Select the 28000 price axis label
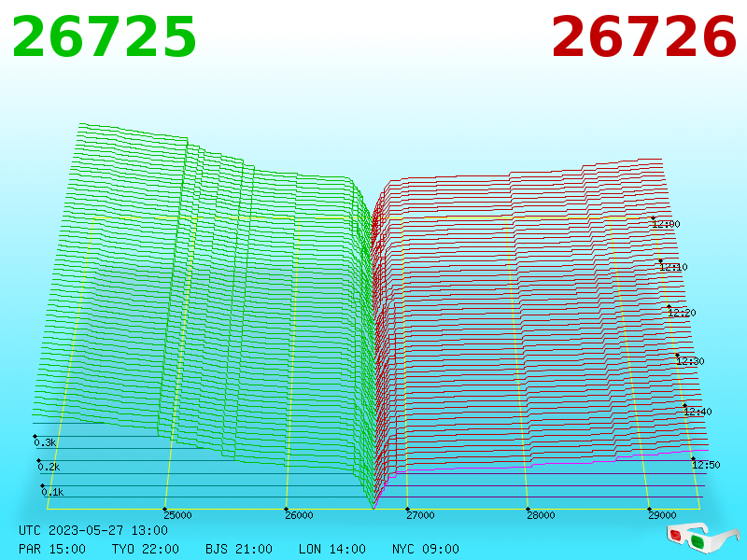Viewport: 747px width, 560px height. [x=541, y=515]
